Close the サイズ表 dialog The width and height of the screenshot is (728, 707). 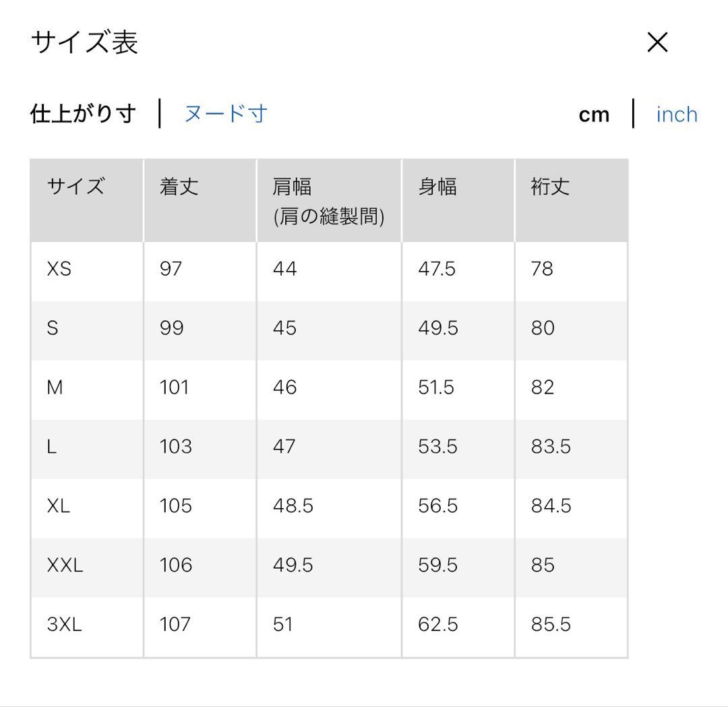[657, 42]
